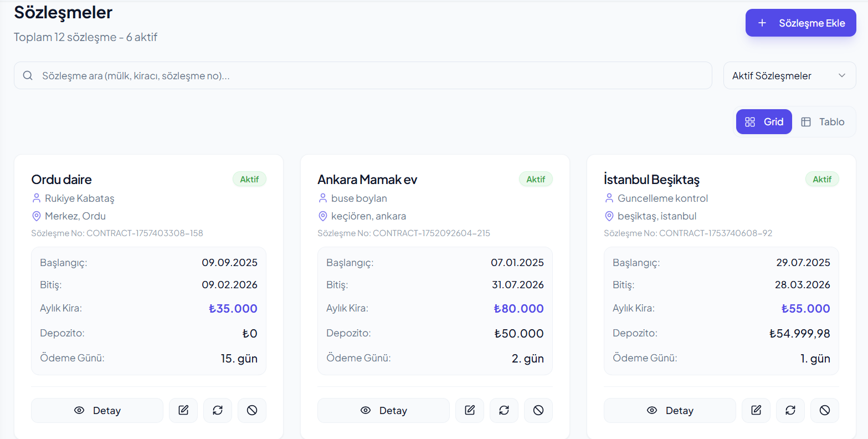Select the Ordu daire card title
The height and width of the screenshot is (439, 868).
pyautogui.click(x=61, y=180)
